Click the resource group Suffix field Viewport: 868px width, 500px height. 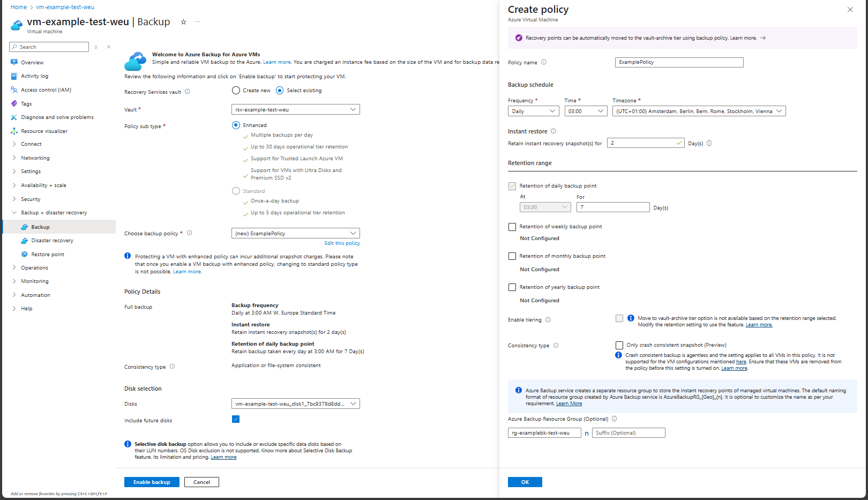628,433
